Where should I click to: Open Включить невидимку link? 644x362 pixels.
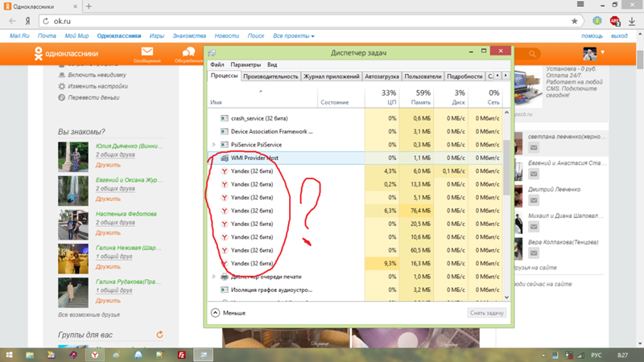[x=97, y=75]
